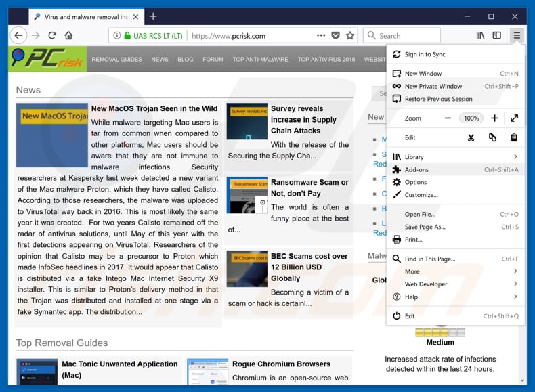Open Survey reveals Supply Chain Attacks article
This screenshot has width=535, height=392.
coord(303,120)
